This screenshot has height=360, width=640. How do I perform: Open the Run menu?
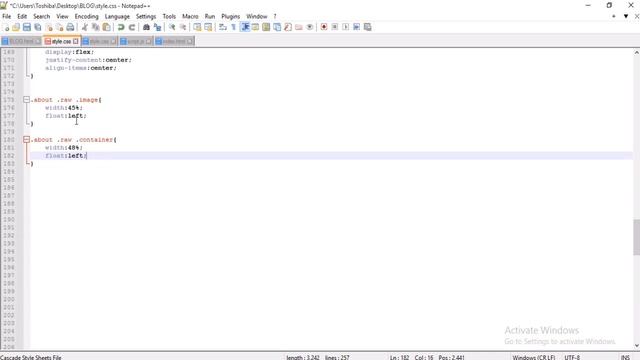(210, 16)
